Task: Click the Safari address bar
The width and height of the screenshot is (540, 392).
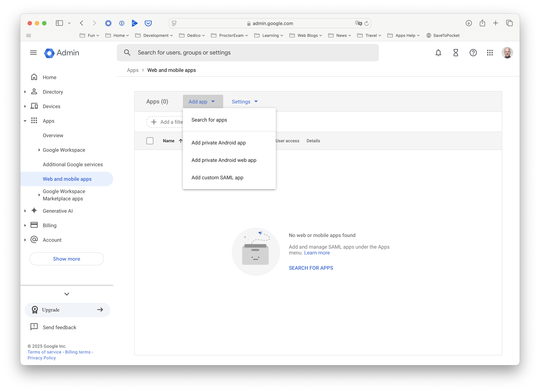Action: [270, 23]
